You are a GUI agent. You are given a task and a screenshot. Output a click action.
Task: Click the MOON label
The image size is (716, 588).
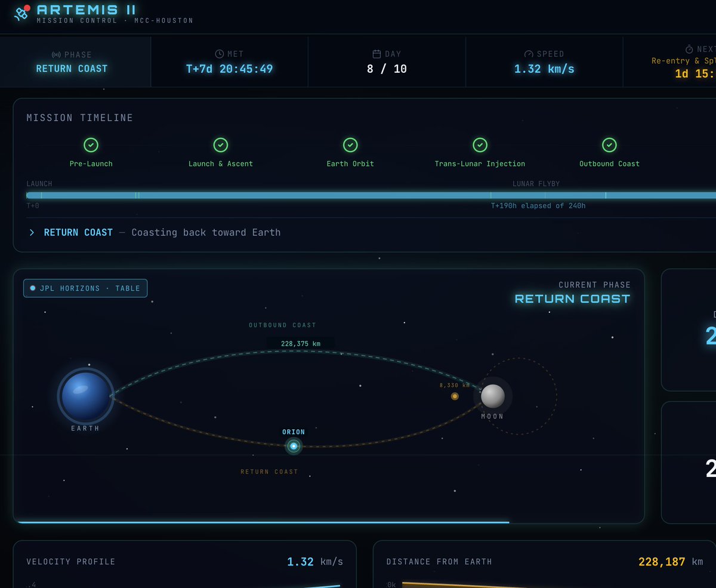click(492, 416)
